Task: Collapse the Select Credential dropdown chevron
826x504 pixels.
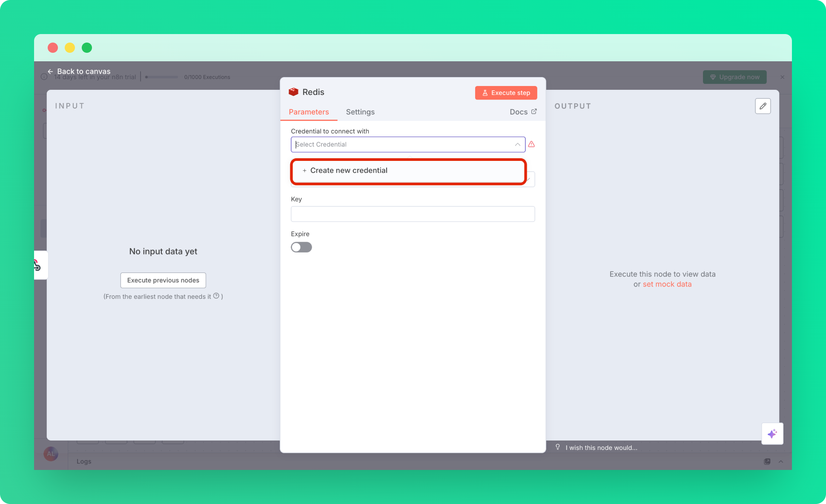Action: (x=517, y=144)
